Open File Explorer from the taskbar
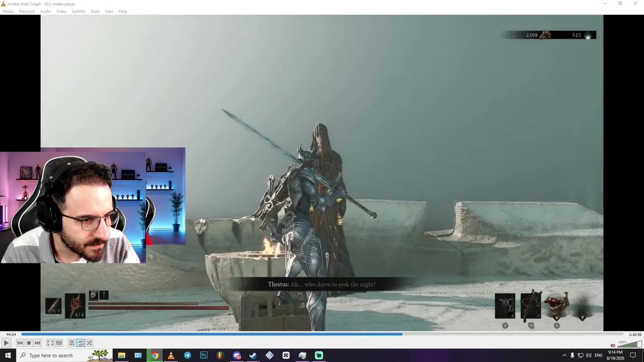 pos(121,355)
